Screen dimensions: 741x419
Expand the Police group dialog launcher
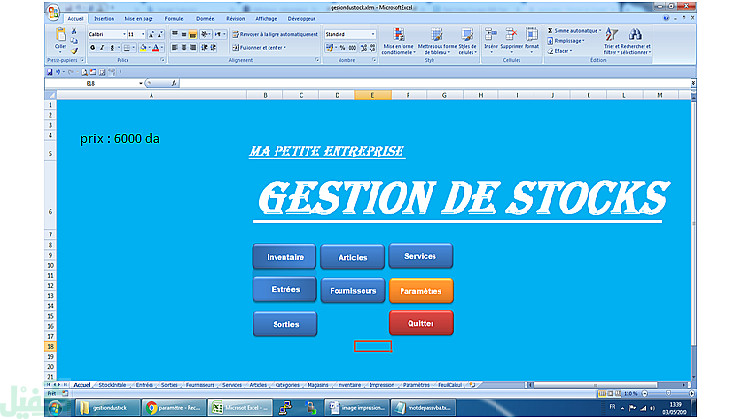163,60
